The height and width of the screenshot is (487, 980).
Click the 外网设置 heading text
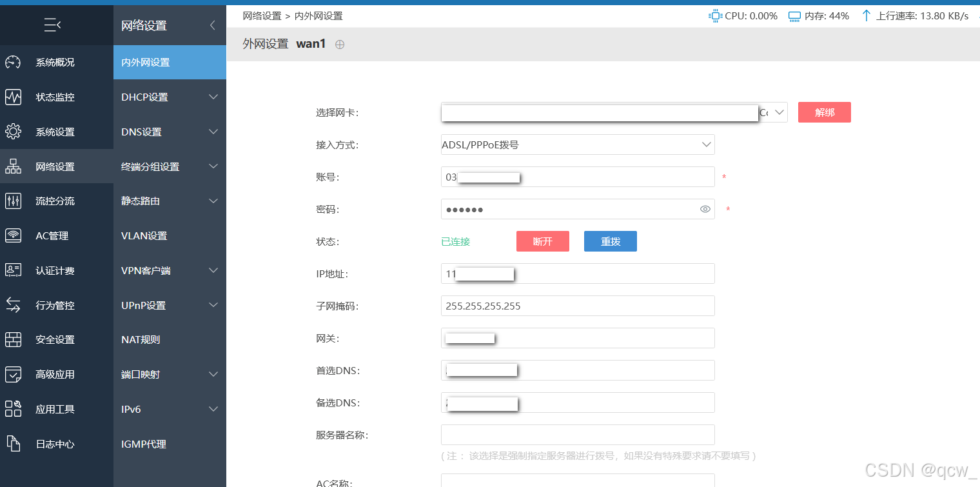(x=265, y=44)
